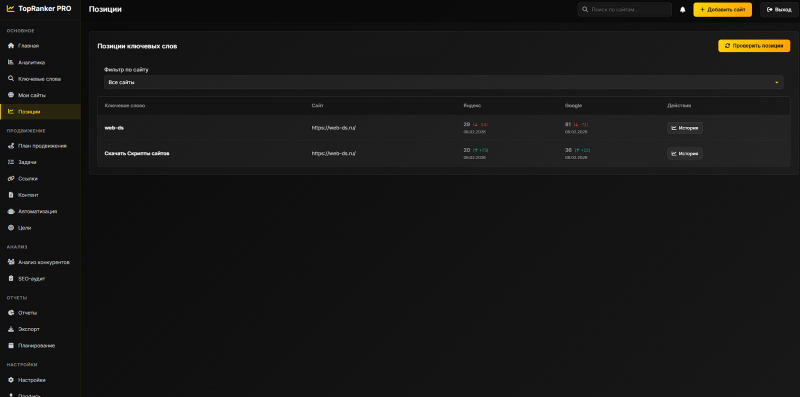Focus the Поиск по сайтам search field
The width and height of the screenshot is (800, 397).
click(x=624, y=10)
